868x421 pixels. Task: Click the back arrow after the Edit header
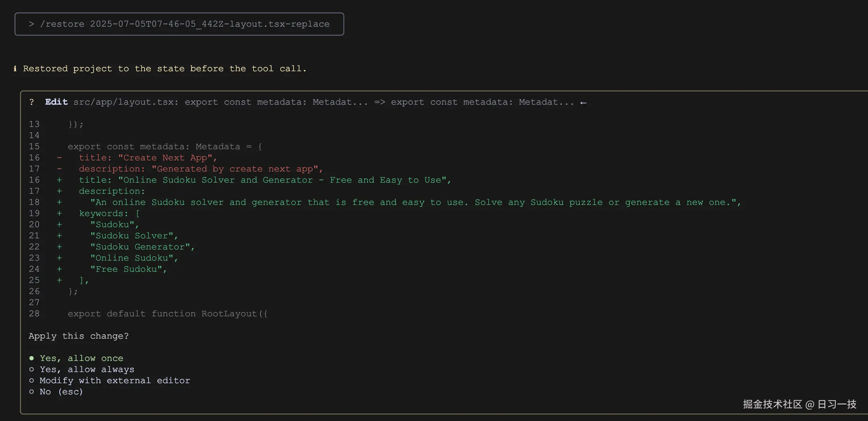click(584, 102)
